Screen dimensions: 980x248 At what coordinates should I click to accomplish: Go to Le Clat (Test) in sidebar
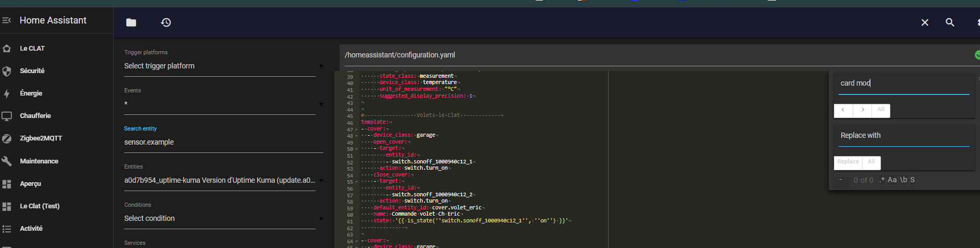click(40, 206)
